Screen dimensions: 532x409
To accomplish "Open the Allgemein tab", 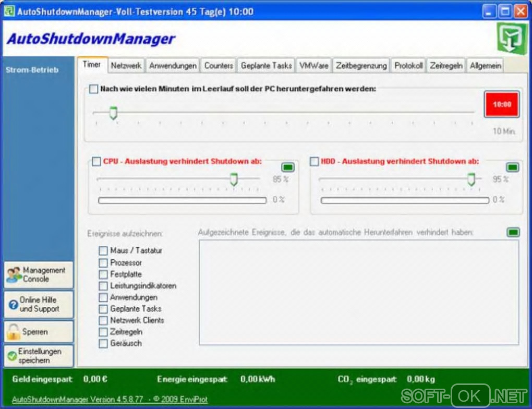I will point(485,66).
